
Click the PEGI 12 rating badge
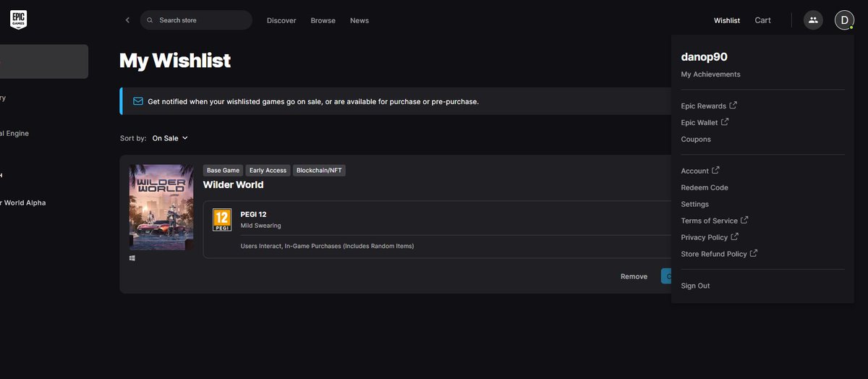click(222, 220)
